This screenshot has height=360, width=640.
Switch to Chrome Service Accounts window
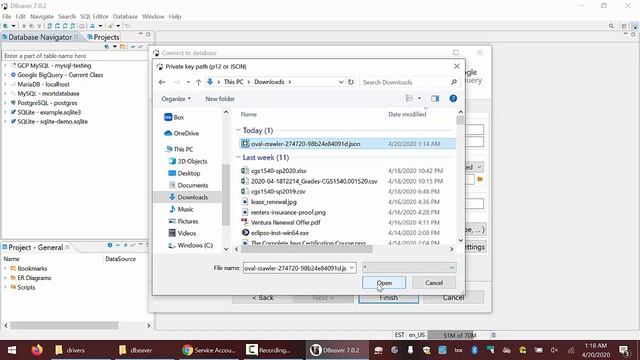209,350
